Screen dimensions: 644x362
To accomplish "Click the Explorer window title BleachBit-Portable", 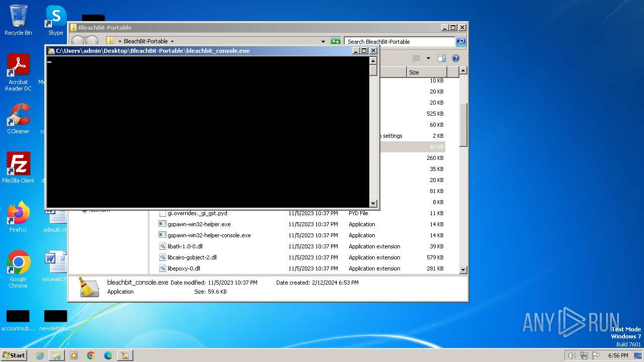I will tap(105, 28).
